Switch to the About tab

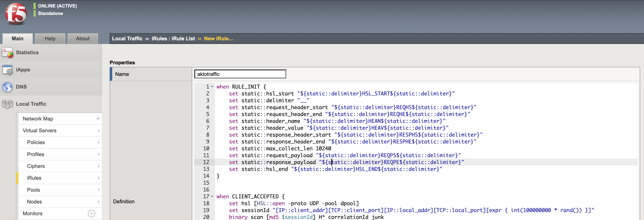[83, 39]
